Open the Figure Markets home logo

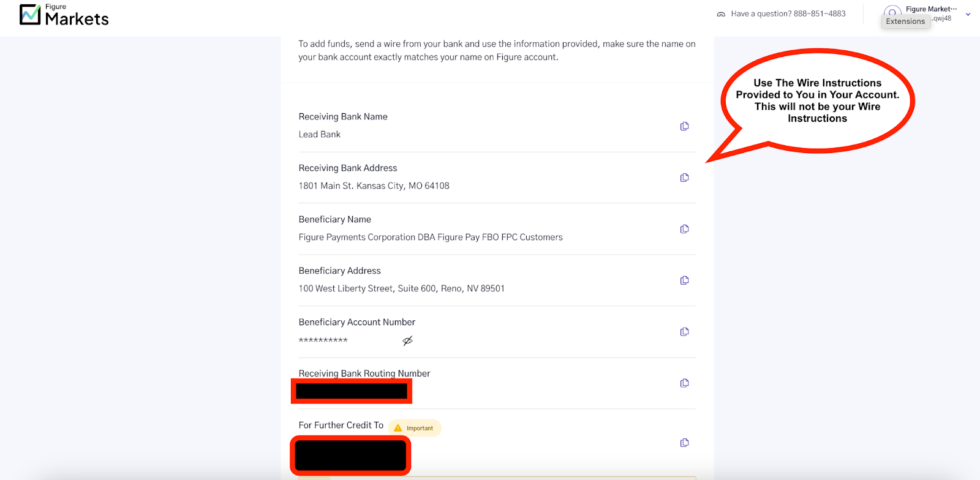(x=64, y=15)
